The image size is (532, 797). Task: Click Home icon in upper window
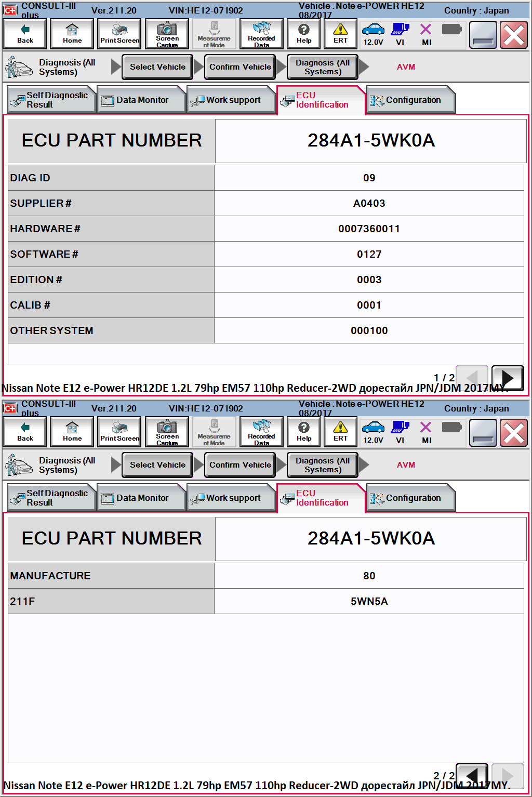point(72,34)
